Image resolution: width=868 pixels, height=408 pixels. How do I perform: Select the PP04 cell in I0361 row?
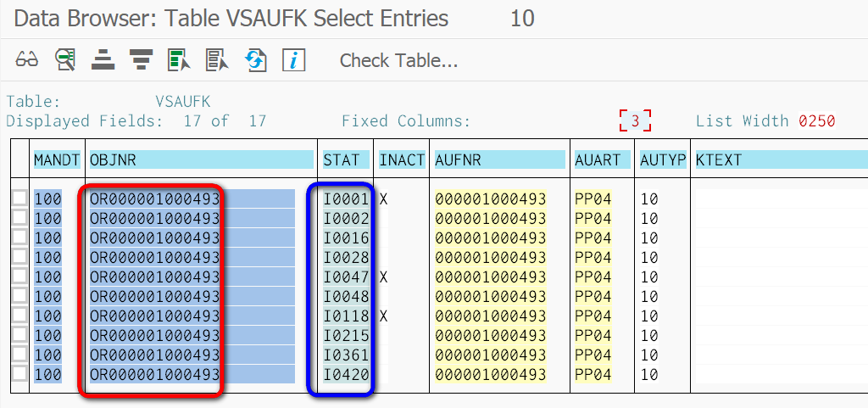tap(593, 355)
